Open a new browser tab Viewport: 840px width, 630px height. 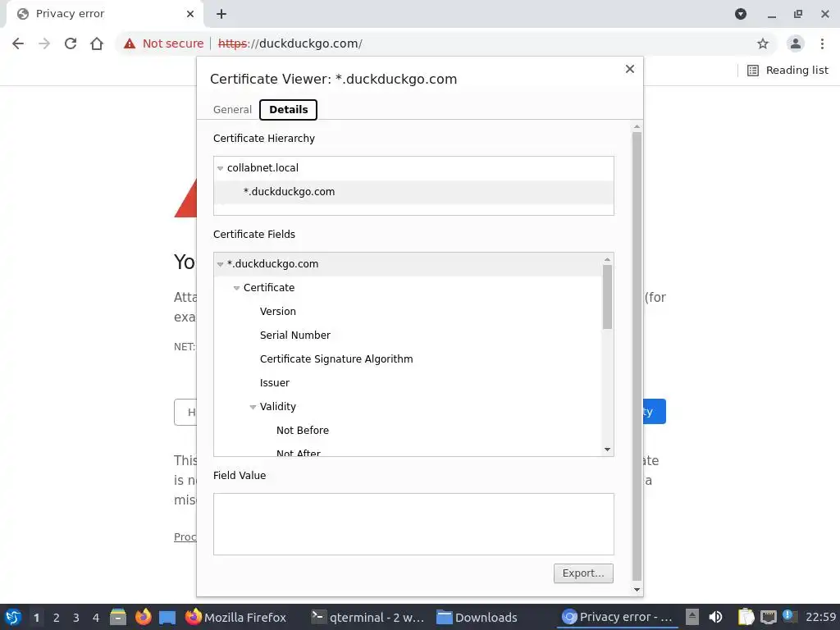pyautogui.click(x=221, y=14)
